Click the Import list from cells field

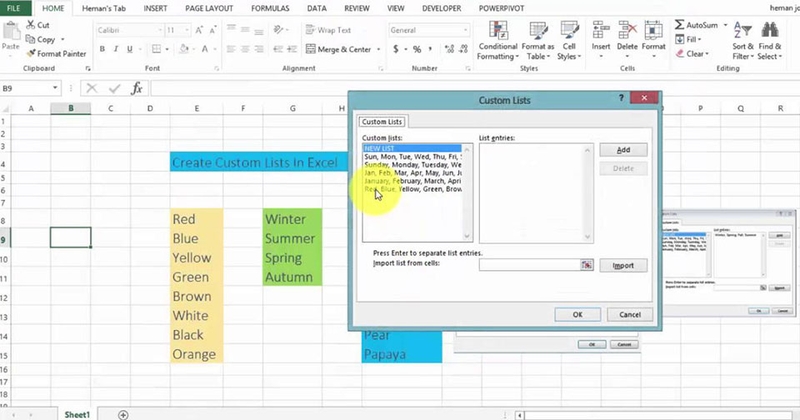530,265
